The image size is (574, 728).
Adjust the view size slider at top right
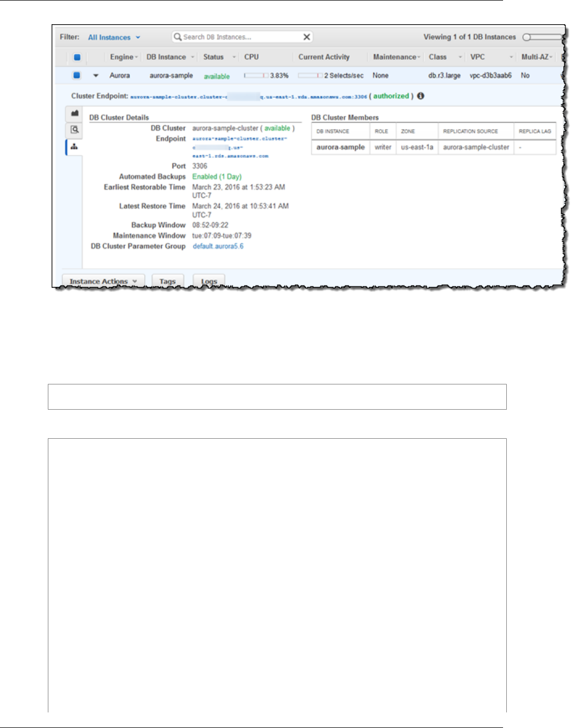coord(543,37)
